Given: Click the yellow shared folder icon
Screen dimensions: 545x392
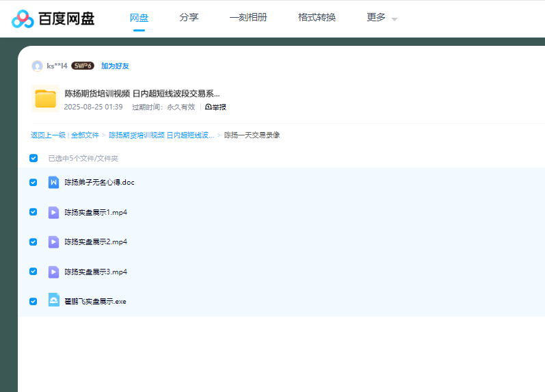Looking at the screenshot, I should pos(46,99).
